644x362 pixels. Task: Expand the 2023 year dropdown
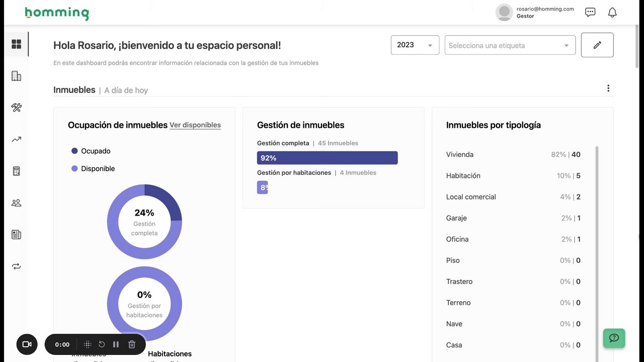(x=415, y=45)
